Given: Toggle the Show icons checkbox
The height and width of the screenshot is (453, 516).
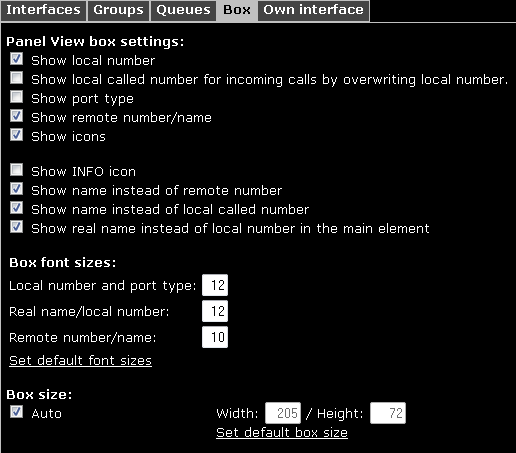Looking at the screenshot, I should 16,135.
